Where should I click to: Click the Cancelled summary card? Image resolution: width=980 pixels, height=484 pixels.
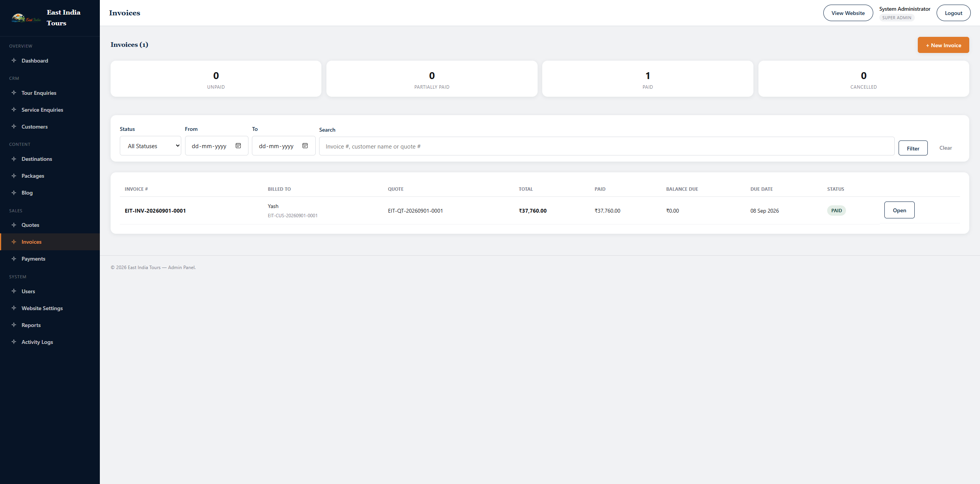pyautogui.click(x=863, y=79)
